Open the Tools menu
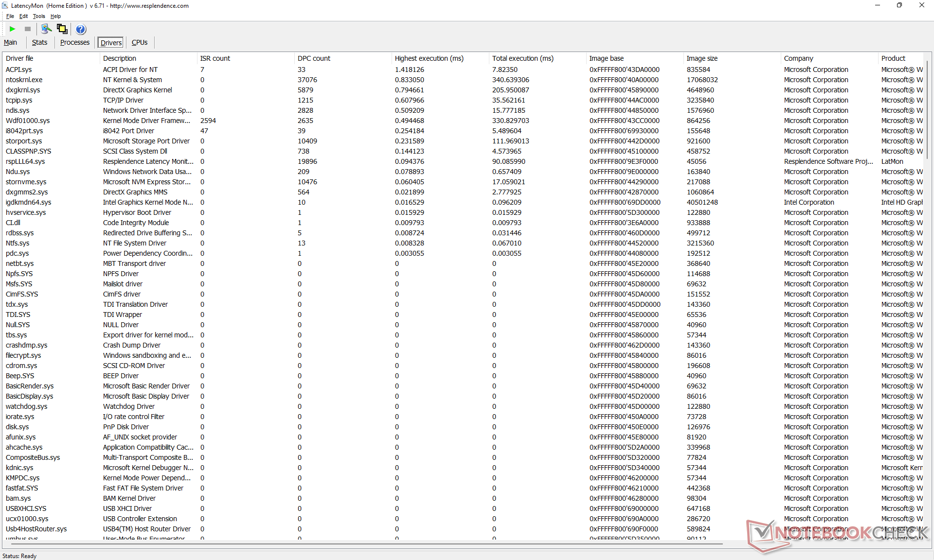The height and width of the screenshot is (560, 934). tap(39, 16)
